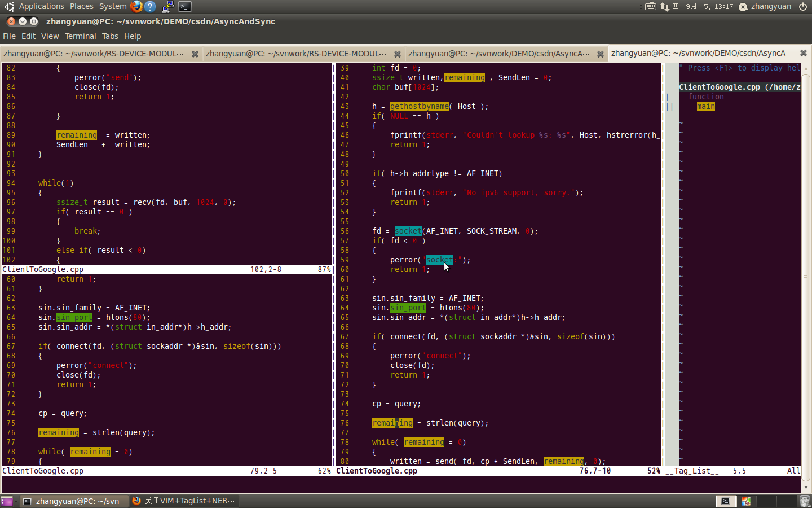Viewport: 812px width, 508px height.
Task: Open the Applications menu
Action: [x=42, y=7]
